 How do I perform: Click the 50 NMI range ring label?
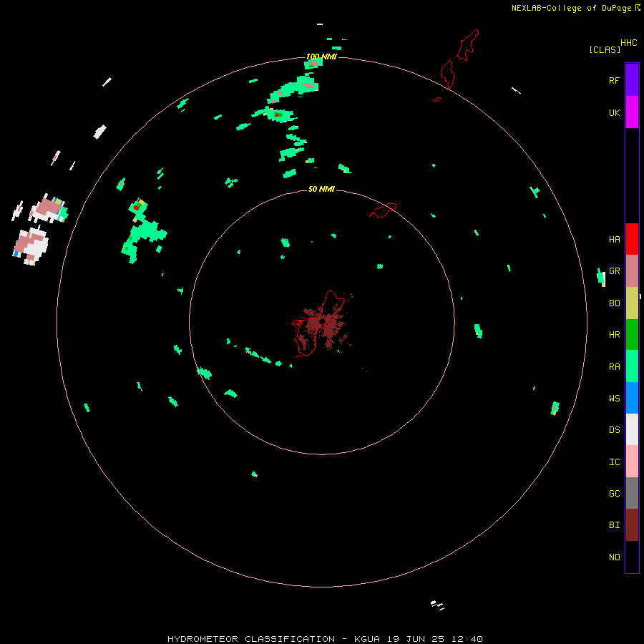coord(321,189)
